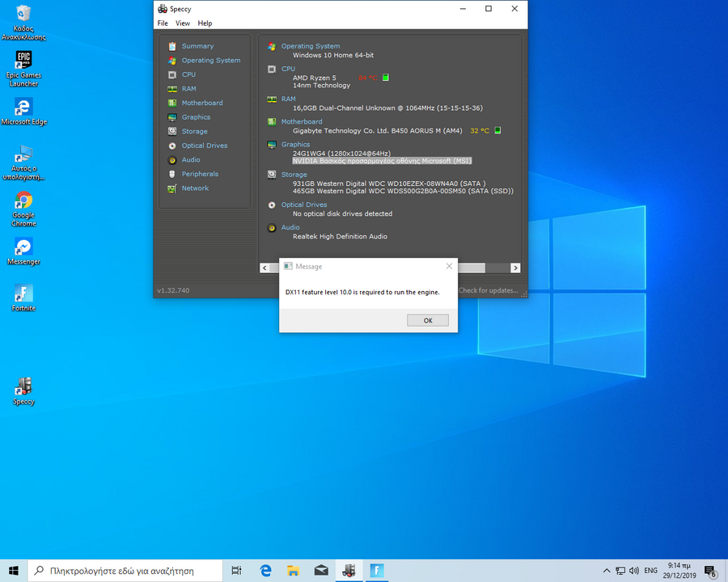Click the Fortnite desktop icon
Viewport: 728px width, 582px height.
pos(23,298)
